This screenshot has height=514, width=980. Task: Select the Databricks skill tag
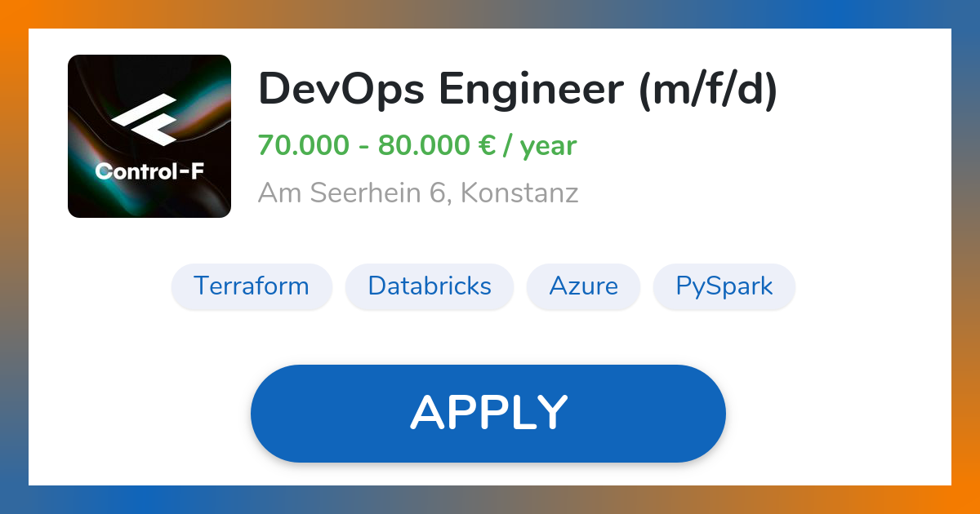coord(430,286)
